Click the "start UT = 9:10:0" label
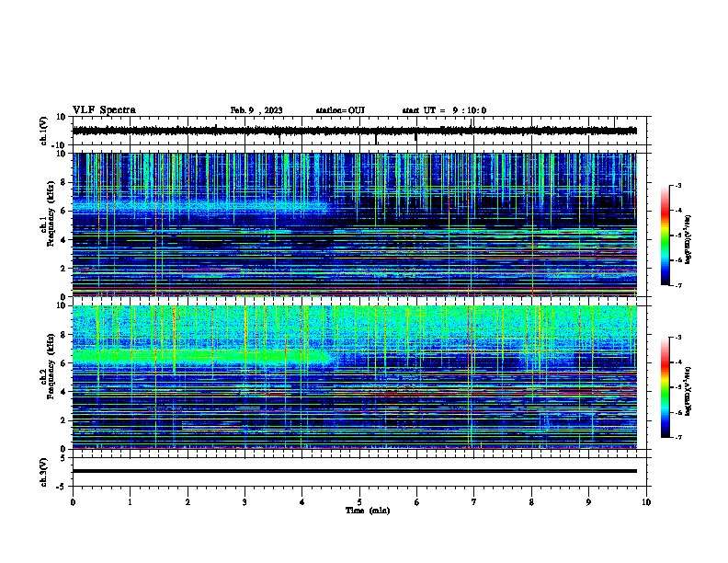728x563 pixels. tap(444, 110)
